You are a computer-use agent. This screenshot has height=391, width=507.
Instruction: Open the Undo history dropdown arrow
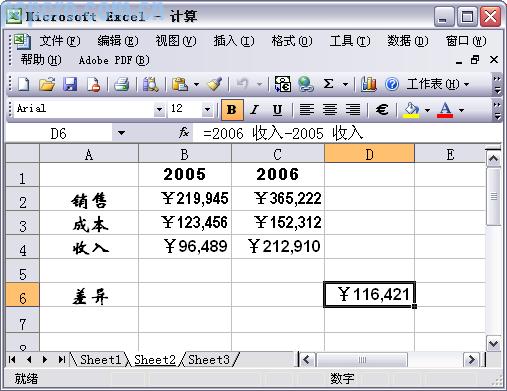pyautogui.click(x=259, y=84)
